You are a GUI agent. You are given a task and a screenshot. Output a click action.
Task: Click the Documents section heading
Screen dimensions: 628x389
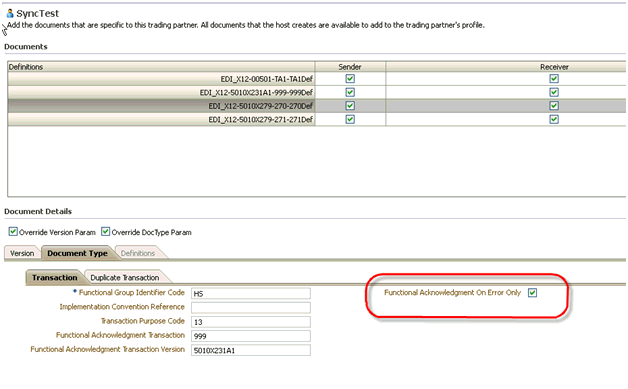click(x=26, y=46)
